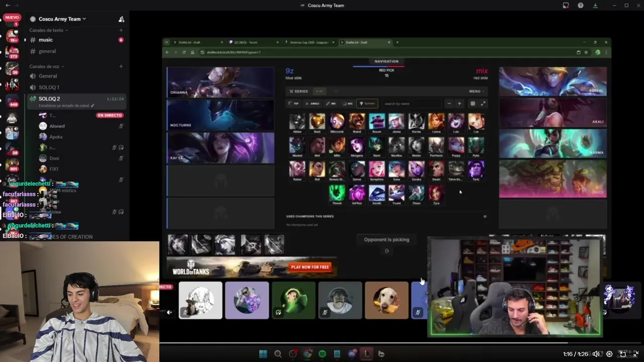
Task: Collapse the Canales de texto category
Action: (x=48, y=30)
